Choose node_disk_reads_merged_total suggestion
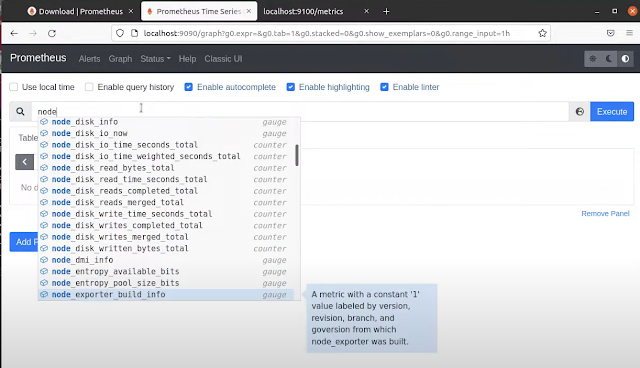The image size is (640, 368). click(166, 202)
